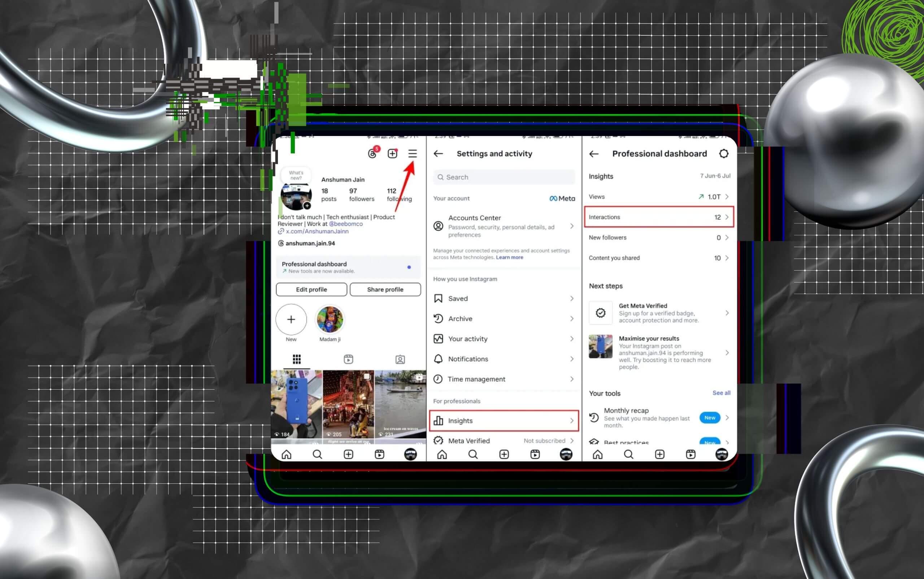This screenshot has height=579, width=924.
Task: Open the hamburger menu on profile
Action: (x=412, y=154)
